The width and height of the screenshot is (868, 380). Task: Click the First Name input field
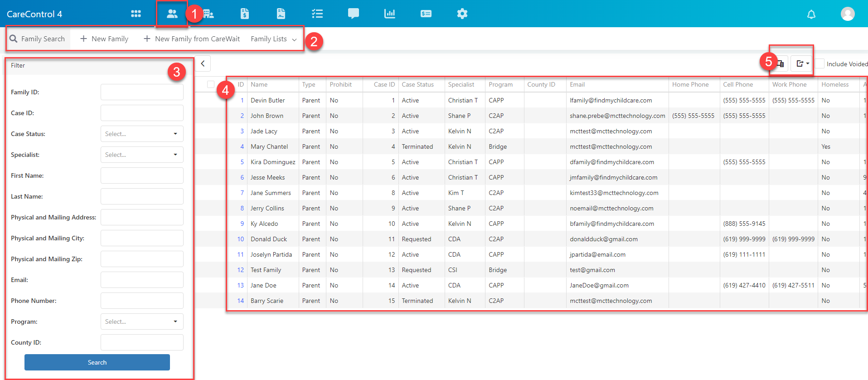[142, 175]
